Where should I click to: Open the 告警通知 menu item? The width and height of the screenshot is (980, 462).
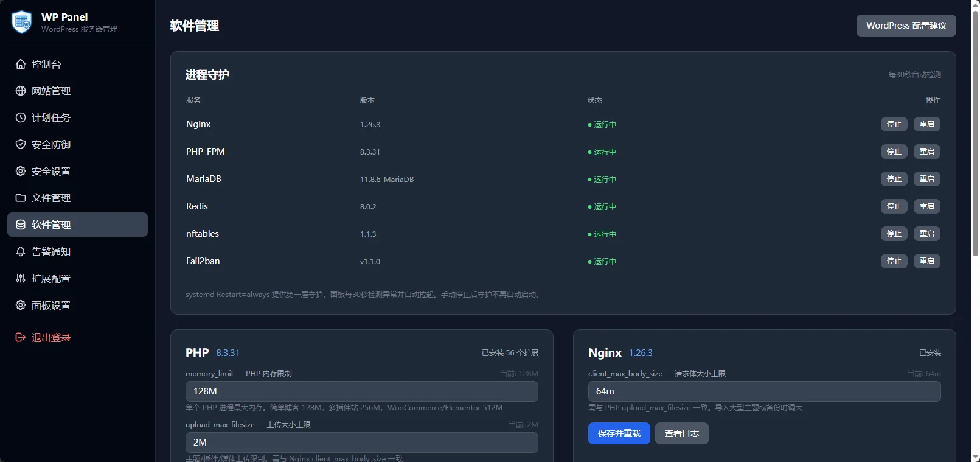pyautogui.click(x=77, y=251)
